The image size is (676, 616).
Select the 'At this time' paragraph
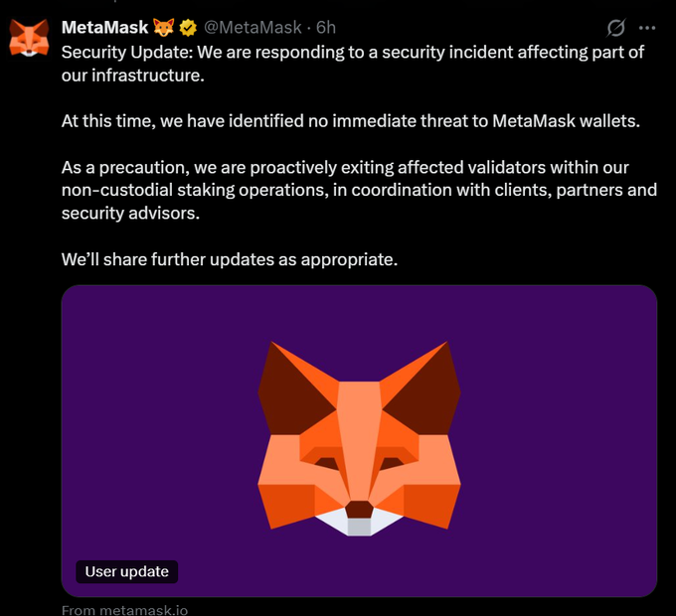(351, 121)
